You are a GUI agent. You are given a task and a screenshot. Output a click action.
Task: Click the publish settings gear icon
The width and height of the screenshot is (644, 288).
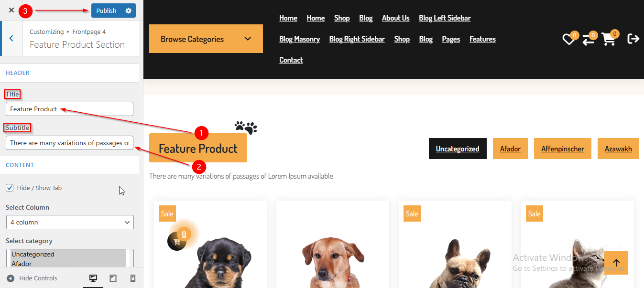128,11
